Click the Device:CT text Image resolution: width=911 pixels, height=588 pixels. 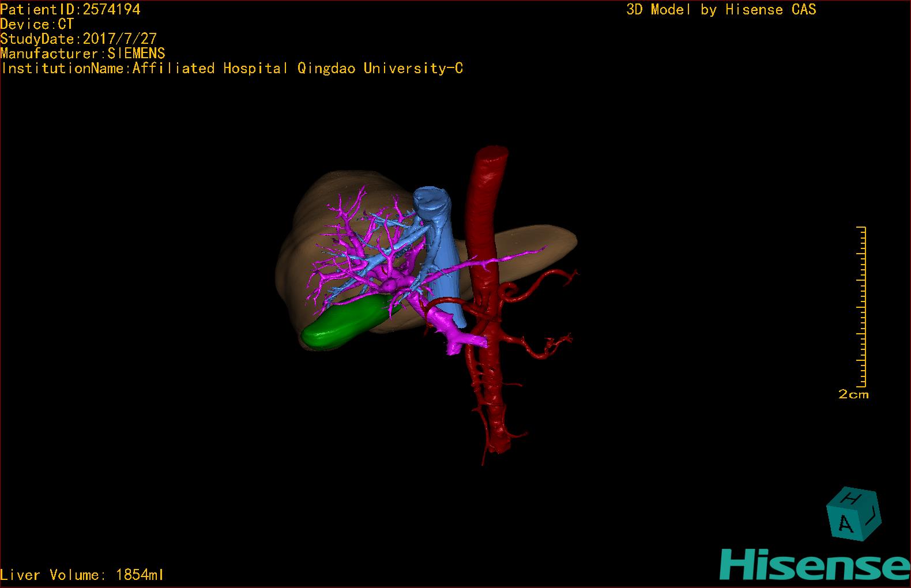coord(37,24)
